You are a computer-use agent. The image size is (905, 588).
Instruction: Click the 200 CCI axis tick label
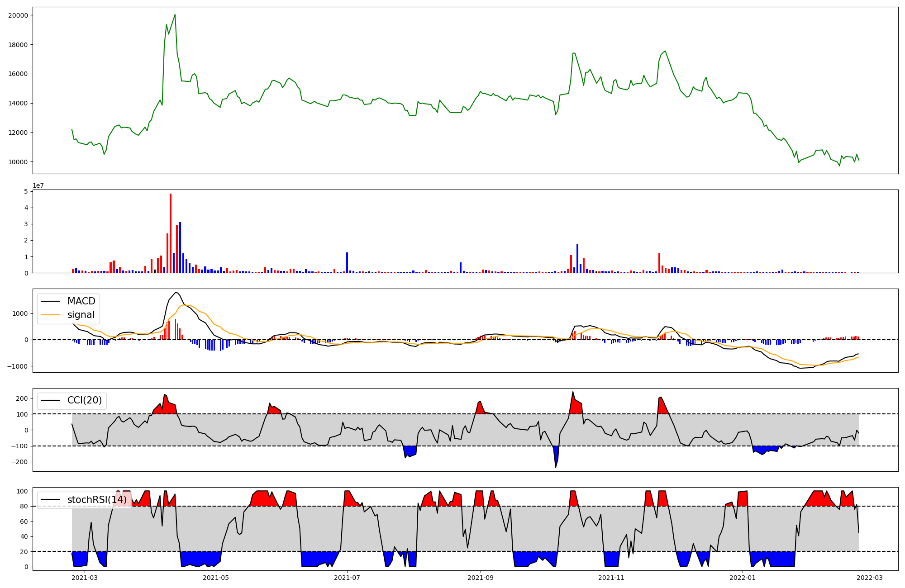click(x=22, y=398)
